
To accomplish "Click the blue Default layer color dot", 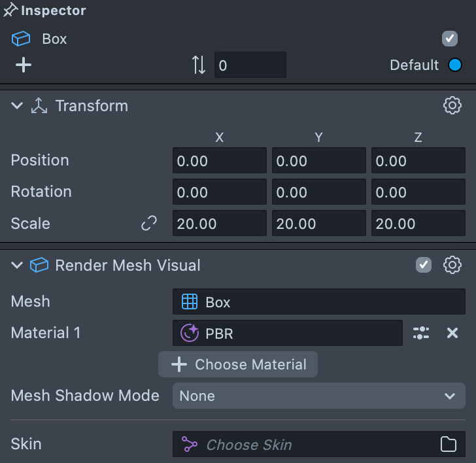I will click(455, 65).
